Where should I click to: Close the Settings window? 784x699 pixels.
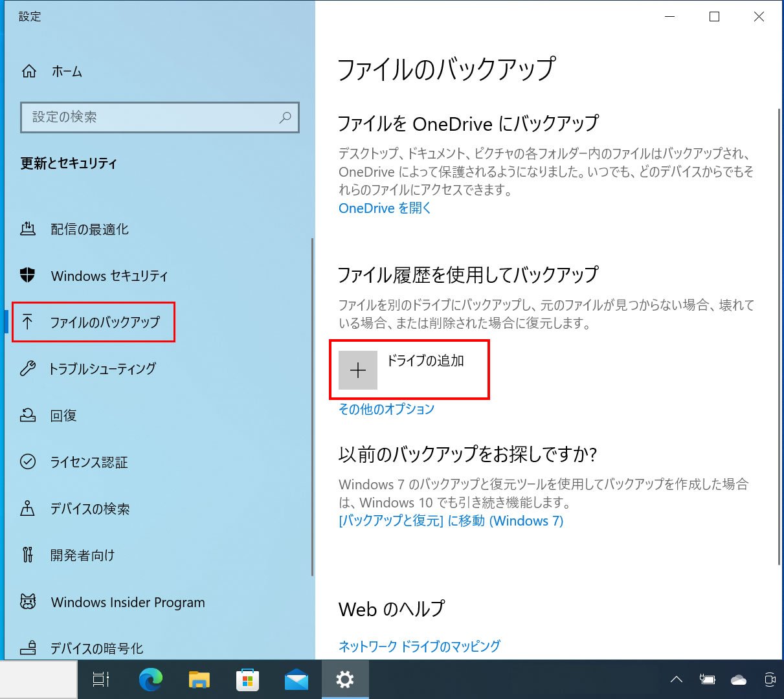point(759,17)
